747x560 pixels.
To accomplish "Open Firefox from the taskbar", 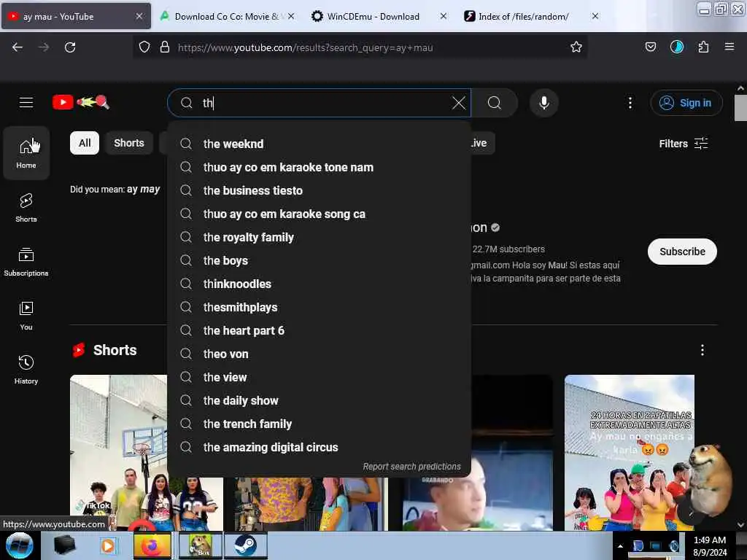I will coord(152,545).
